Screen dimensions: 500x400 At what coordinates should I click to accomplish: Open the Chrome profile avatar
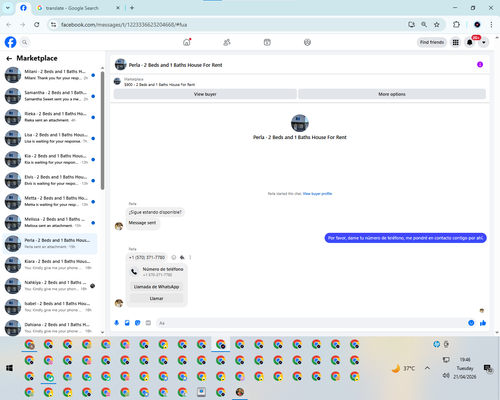click(x=477, y=25)
